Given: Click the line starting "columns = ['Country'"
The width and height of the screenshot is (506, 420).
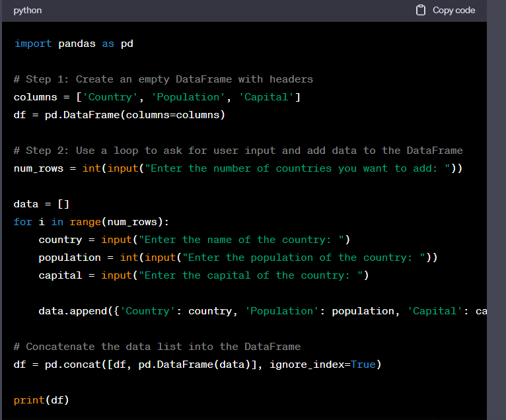Looking at the screenshot, I should tap(157, 97).
